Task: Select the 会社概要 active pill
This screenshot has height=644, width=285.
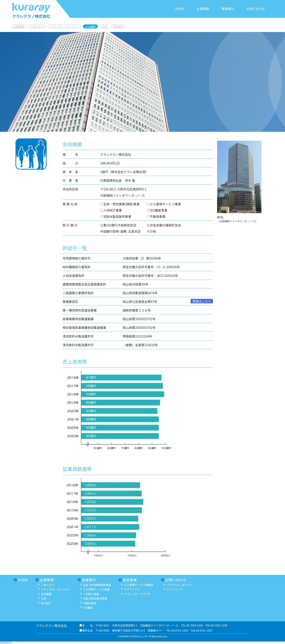Action: coord(90,26)
